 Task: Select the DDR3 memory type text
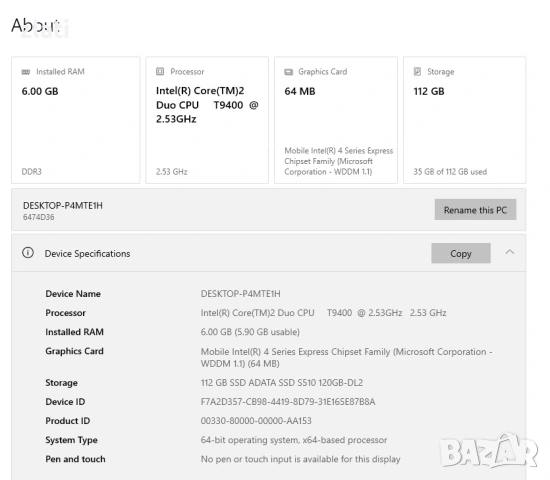[x=32, y=172]
